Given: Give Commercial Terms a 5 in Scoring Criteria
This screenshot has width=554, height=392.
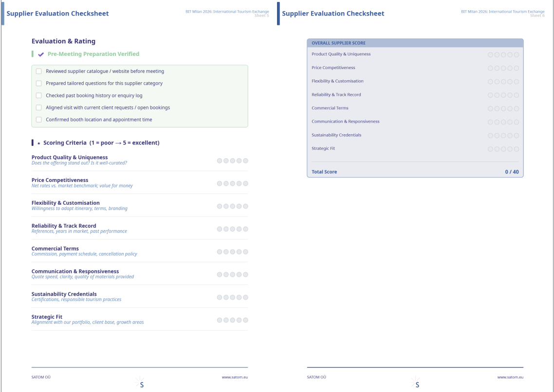Looking at the screenshot, I should (x=245, y=251).
